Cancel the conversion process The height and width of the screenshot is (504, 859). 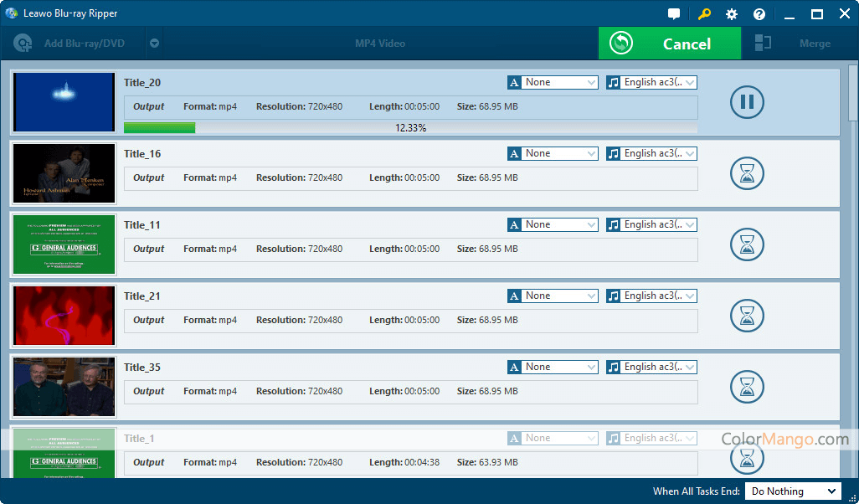coord(669,44)
